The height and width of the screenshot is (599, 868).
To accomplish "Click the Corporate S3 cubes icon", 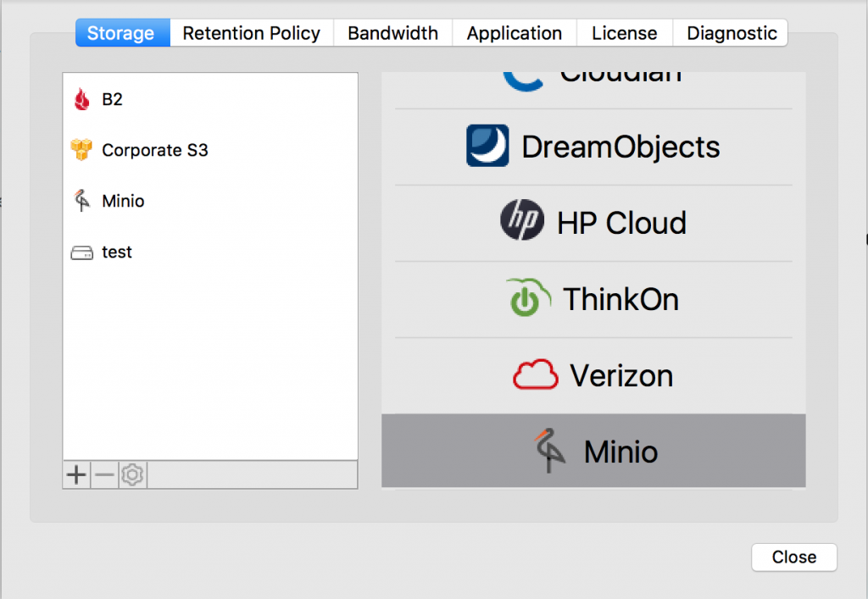I will click(x=81, y=149).
